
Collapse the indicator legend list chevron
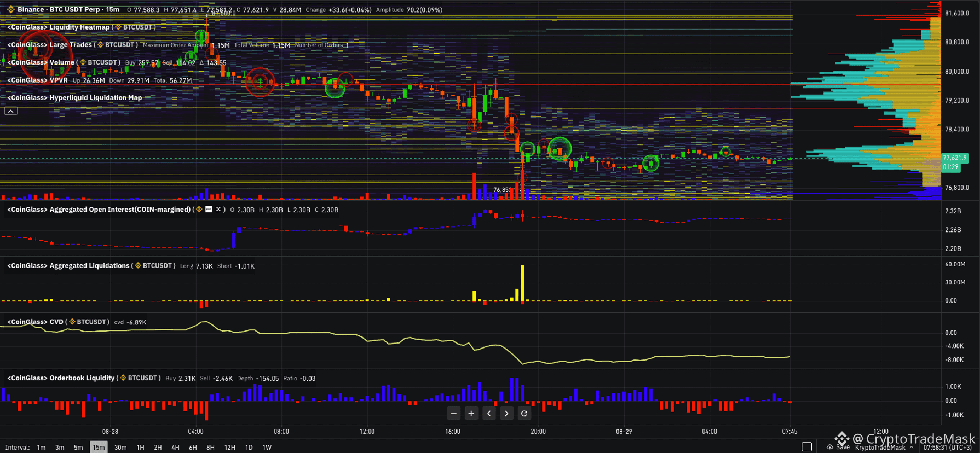tap(11, 111)
